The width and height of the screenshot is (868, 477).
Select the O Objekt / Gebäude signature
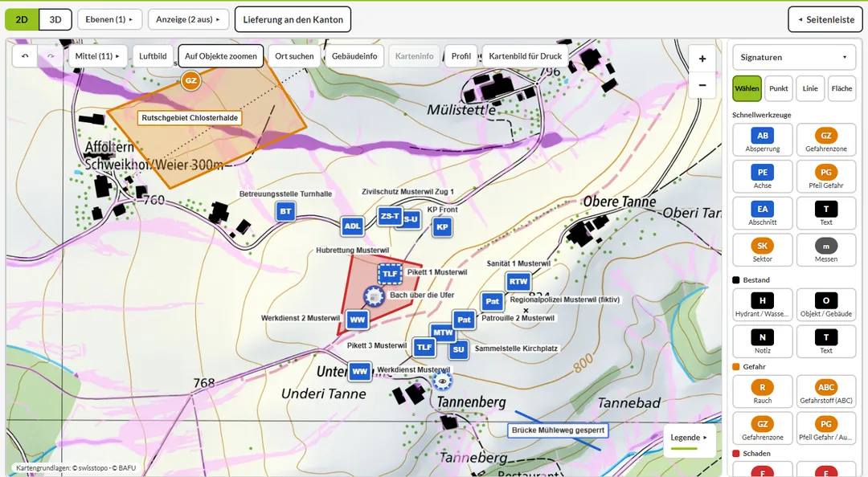point(826,304)
